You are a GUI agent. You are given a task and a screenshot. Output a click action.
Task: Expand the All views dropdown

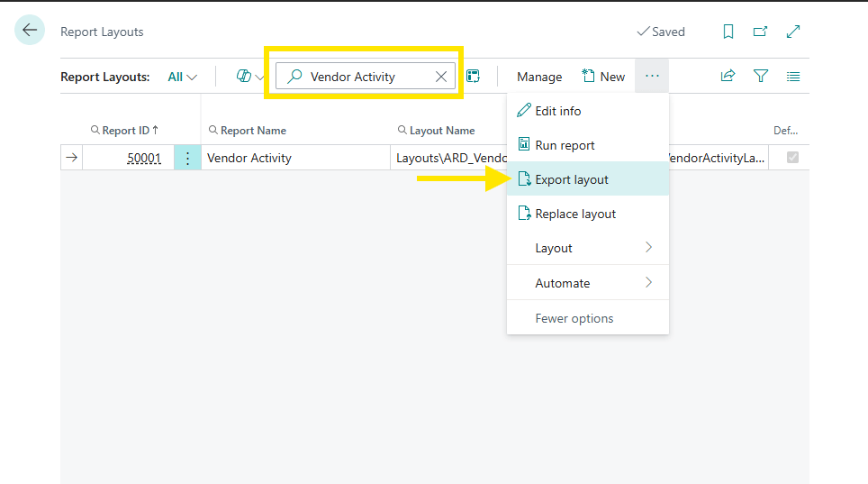point(183,77)
